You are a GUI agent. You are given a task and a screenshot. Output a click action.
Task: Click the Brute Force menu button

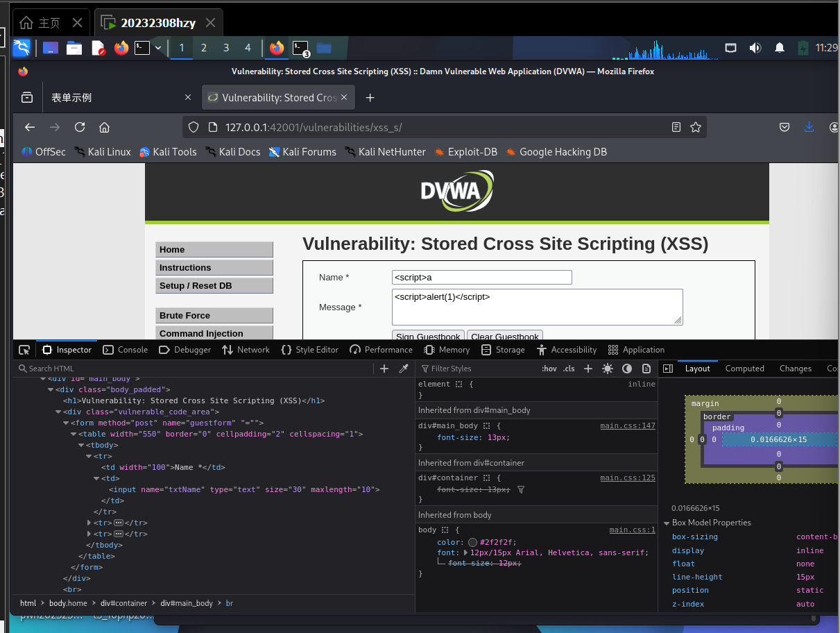point(214,315)
